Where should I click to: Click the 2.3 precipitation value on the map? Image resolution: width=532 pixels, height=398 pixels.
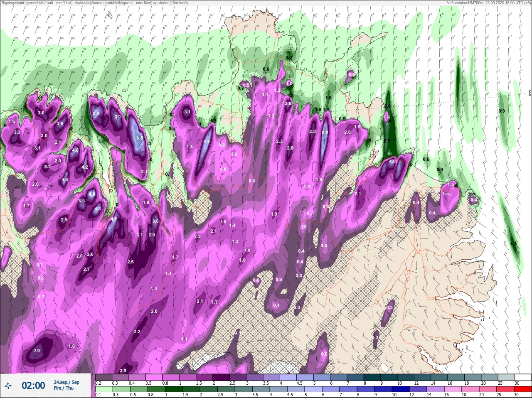tap(279, 142)
